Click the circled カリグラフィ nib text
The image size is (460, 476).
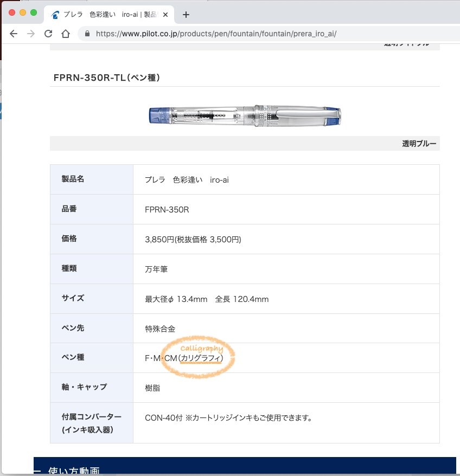201,358
